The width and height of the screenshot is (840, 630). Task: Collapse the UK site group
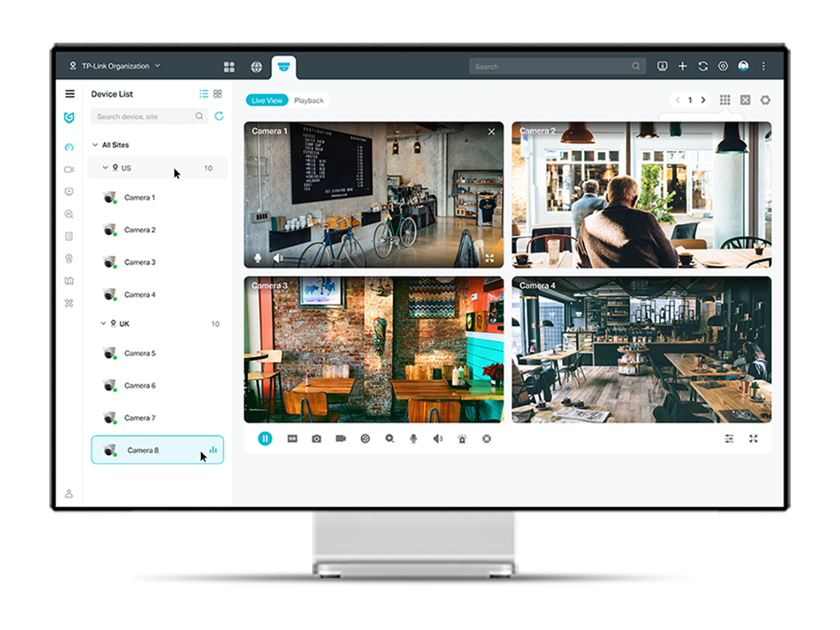point(103,324)
